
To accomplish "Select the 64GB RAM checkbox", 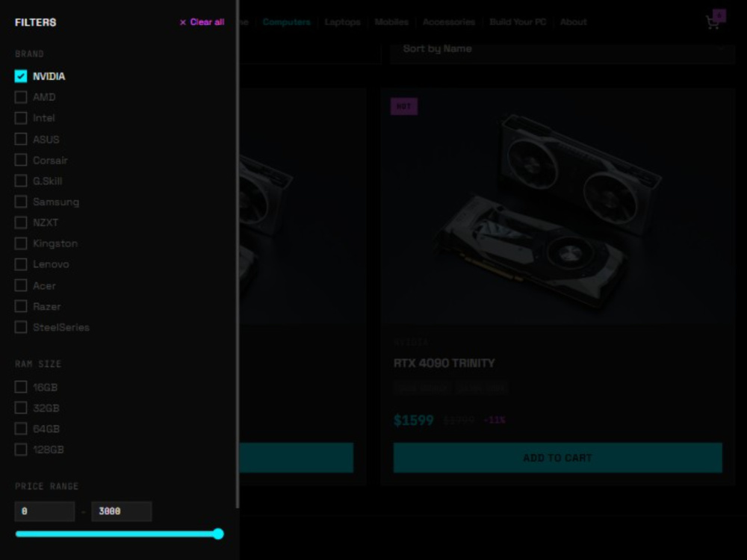I will coord(20,429).
